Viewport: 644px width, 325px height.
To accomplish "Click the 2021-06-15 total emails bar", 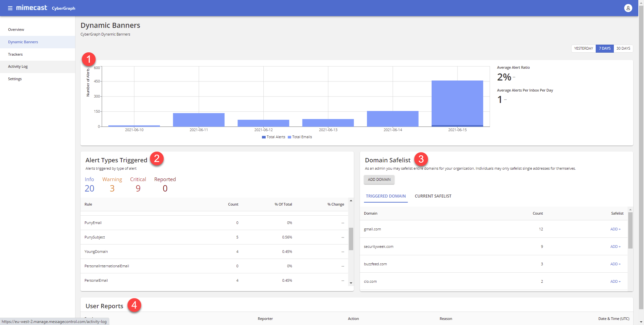I will 457,102.
